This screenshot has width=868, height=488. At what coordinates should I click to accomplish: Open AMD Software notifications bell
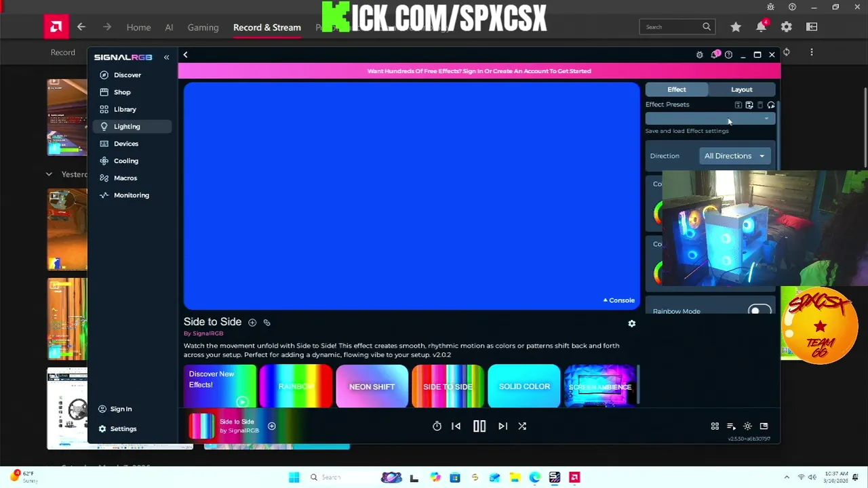(761, 26)
